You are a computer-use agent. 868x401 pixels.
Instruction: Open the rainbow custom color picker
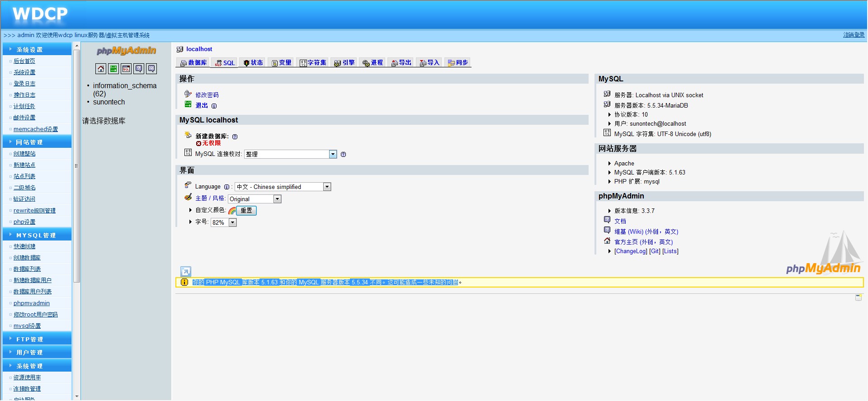click(232, 211)
